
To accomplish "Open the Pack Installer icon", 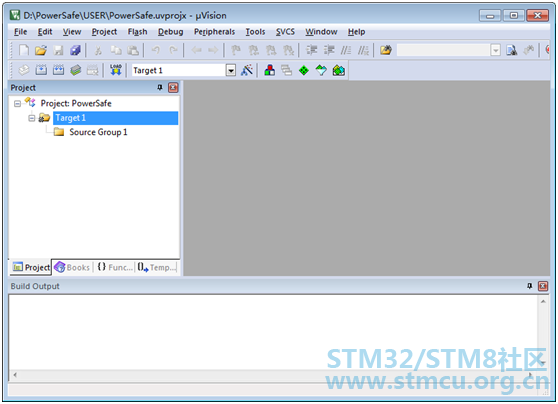I will coord(338,70).
